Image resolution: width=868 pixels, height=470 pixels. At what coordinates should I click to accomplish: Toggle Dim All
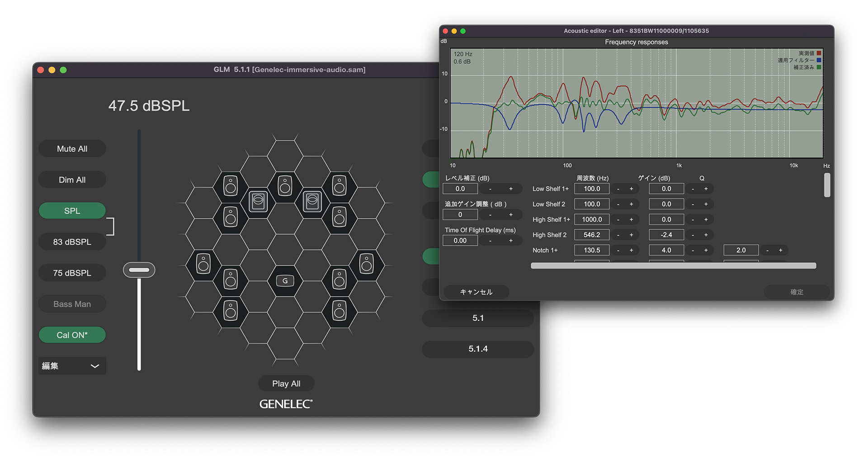[72, 180]
